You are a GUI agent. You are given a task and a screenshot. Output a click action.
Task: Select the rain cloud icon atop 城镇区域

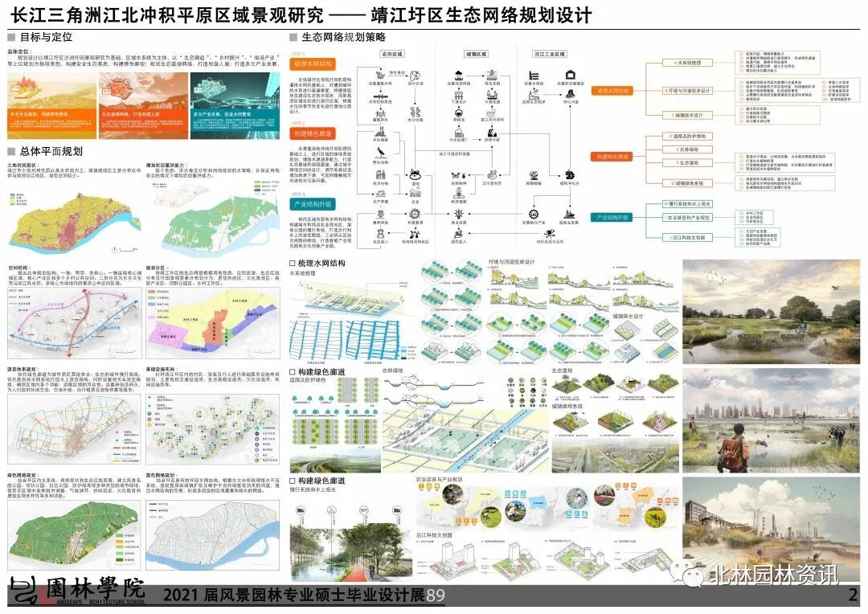click(x=458, y=75)
